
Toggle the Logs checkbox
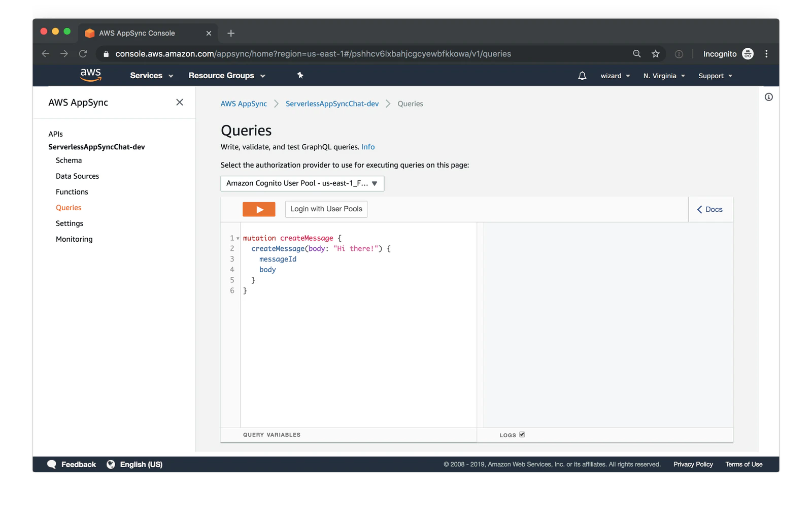(522, 434)
